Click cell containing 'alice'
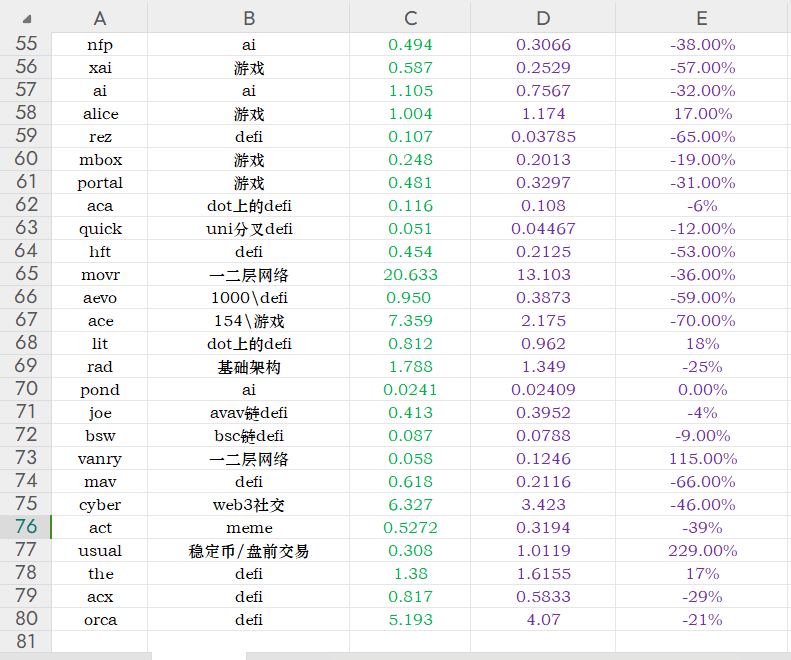 coord(99,114)
